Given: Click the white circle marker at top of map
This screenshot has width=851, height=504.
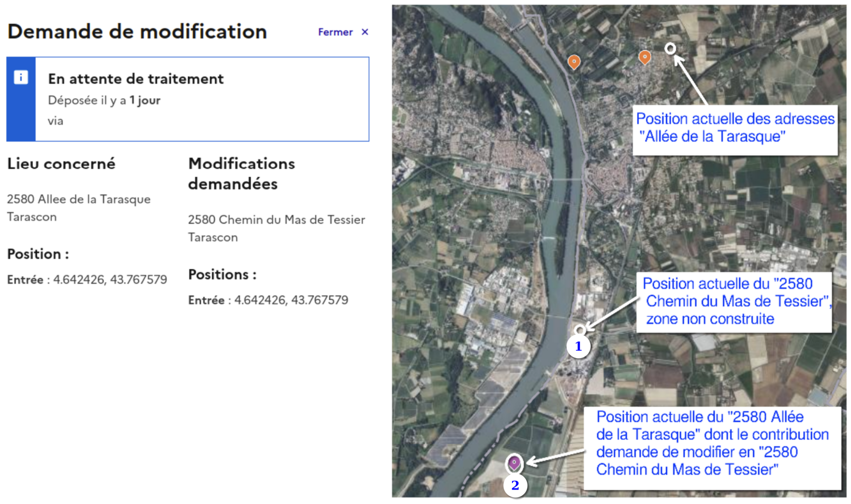Looking at the screenshot, I should [670, 49].
